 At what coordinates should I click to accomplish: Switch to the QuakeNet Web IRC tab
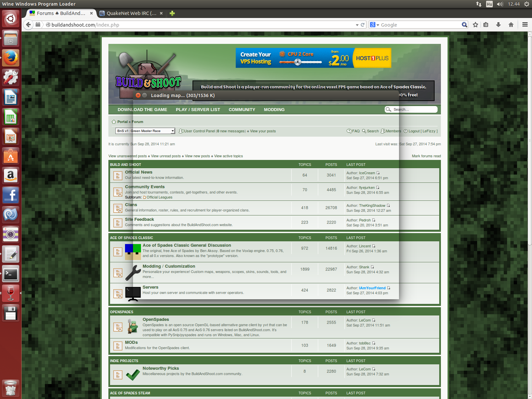coord(131,13)
